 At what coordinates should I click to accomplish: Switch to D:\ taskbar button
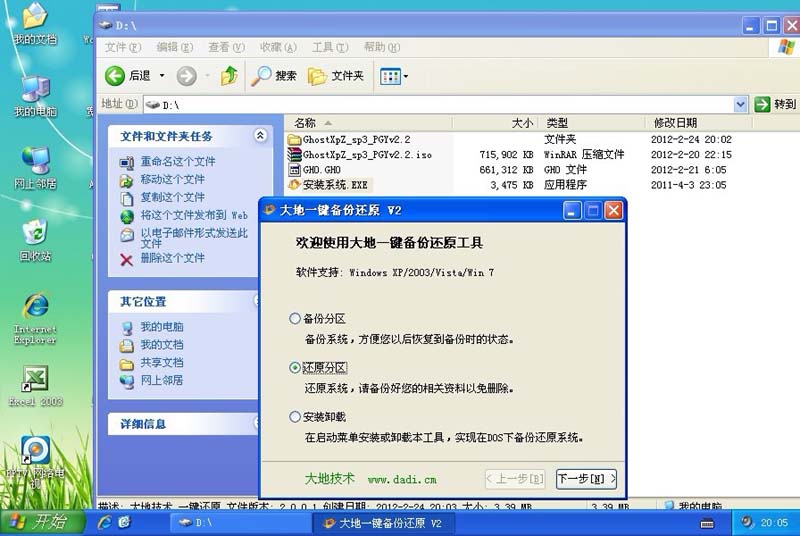pos(240,523)
